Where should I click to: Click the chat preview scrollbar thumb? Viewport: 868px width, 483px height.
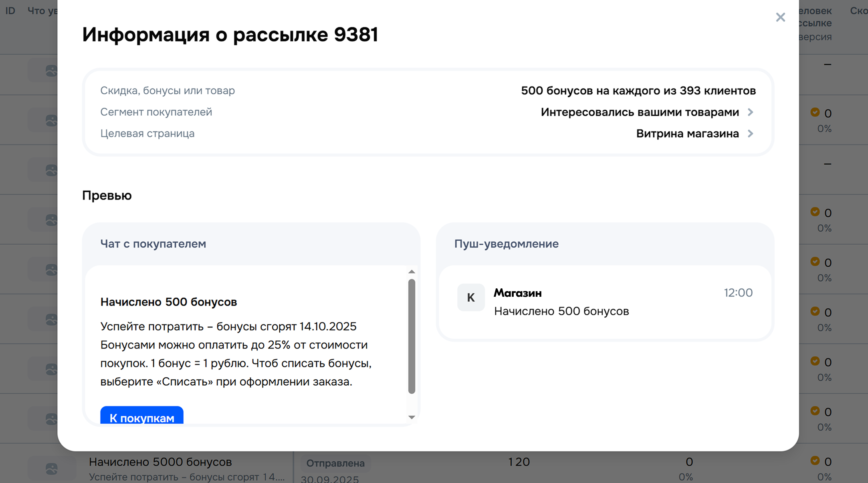(x=412, y=336)
